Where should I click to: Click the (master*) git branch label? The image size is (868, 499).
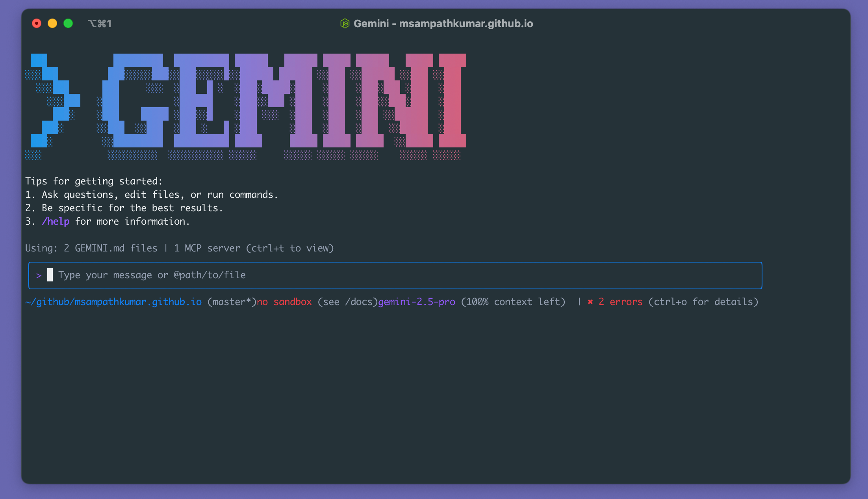(232, 302)
